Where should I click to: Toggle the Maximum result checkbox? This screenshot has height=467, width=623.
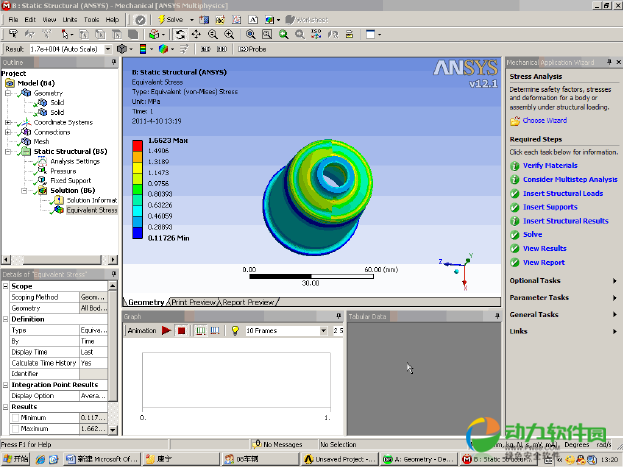point(15,429)
